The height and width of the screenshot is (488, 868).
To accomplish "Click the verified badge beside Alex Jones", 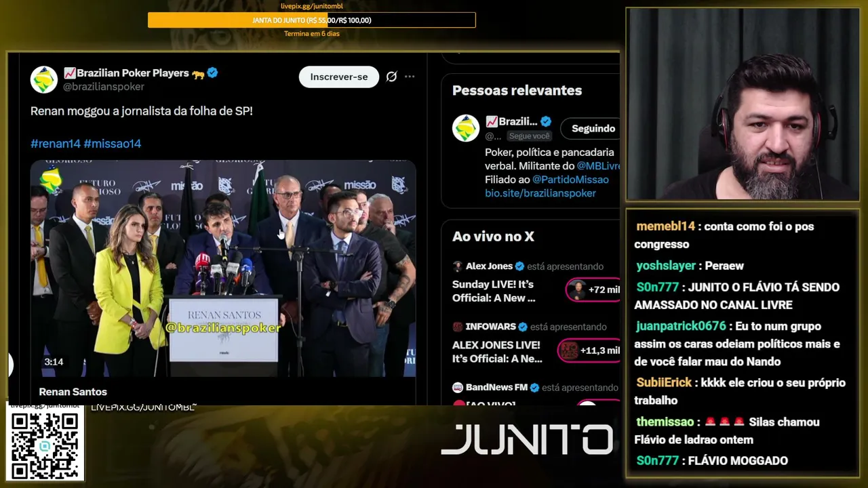I will tap(519, 266).
